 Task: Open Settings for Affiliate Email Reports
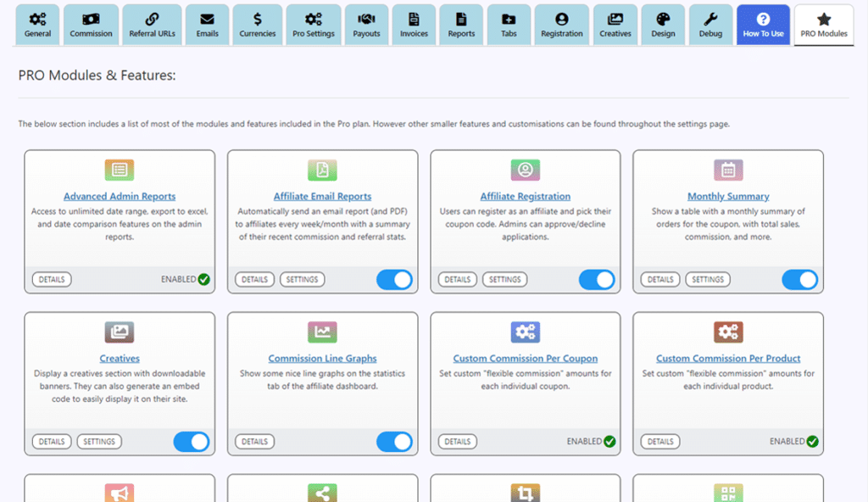[302, 280]
